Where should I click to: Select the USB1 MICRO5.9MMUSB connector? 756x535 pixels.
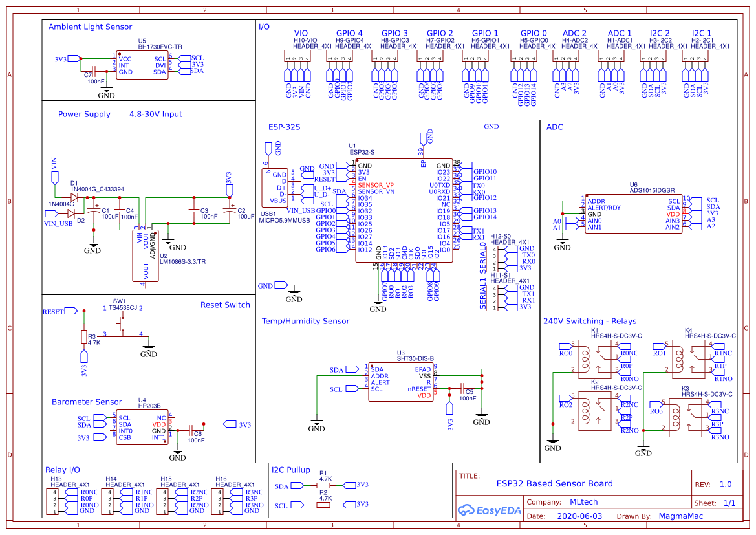pyautogui.click(x=275, y=188)
